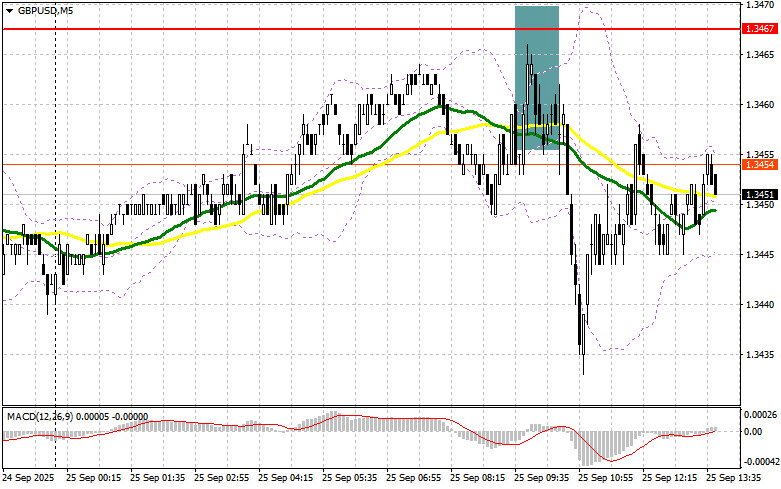Select the 1.3465 price axis value
The width and height of the screenshot is (781, 489).
click(759, 54)
